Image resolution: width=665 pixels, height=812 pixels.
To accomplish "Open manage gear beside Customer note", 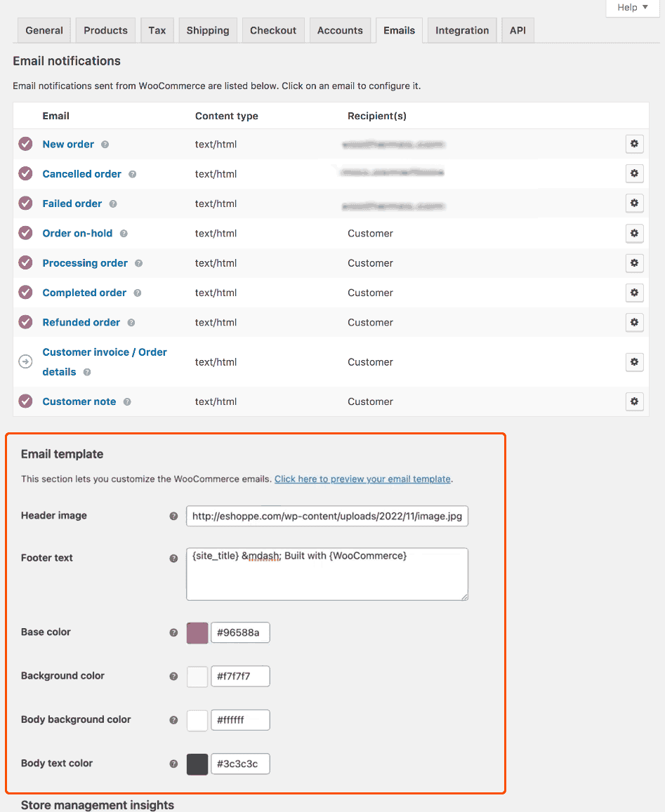I will [634, 401].
